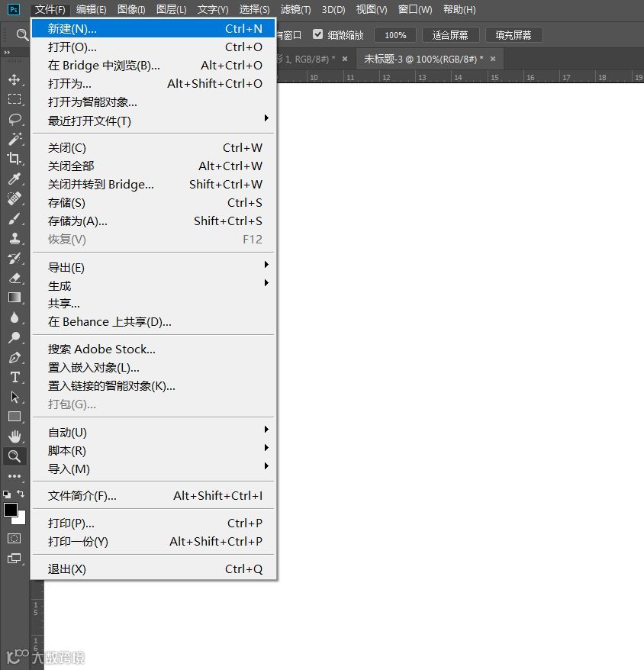The image size is (644, 670).
Task: Select the Path Selection tool
Action: tap(14, 397)
